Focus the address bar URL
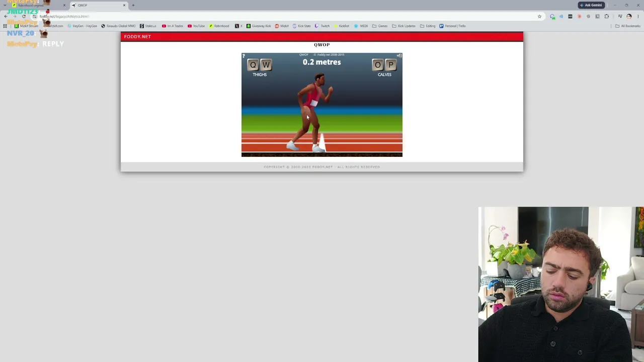The height and width of the screenshot is (362, 644). [64, 17]
